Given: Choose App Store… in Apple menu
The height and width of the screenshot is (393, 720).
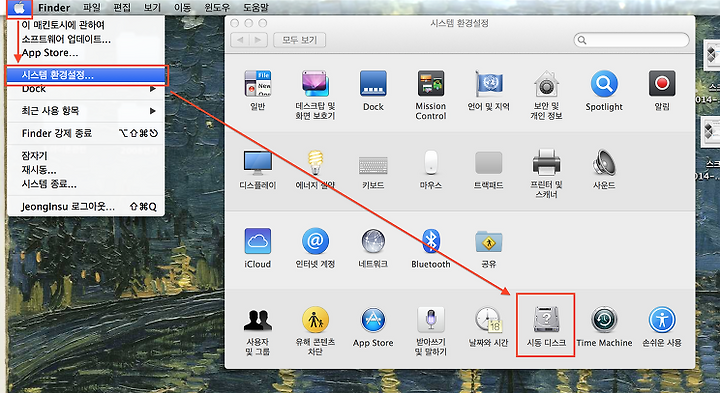Looking at the screenshot, I should [86, 53].
